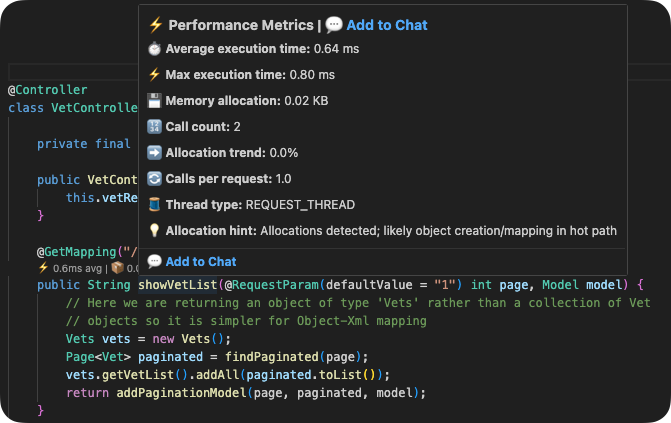Click the lightning icon in the code lens line
671x423 pixels.
click(x=43, y=268)
